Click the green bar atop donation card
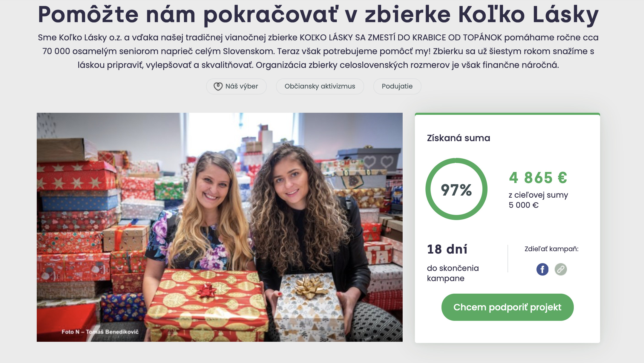Viewport: 644px width, 363px height. click(507, 114)
